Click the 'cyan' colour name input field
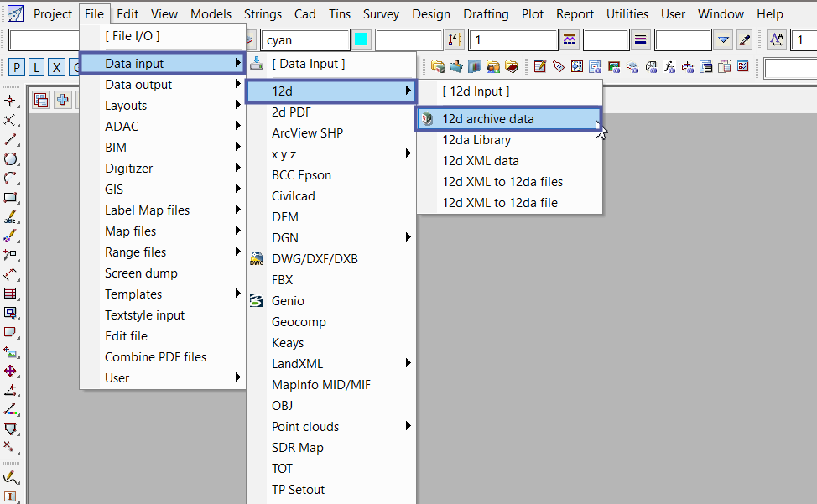Screen dimensions: 817x504 (x=304, y=40)
